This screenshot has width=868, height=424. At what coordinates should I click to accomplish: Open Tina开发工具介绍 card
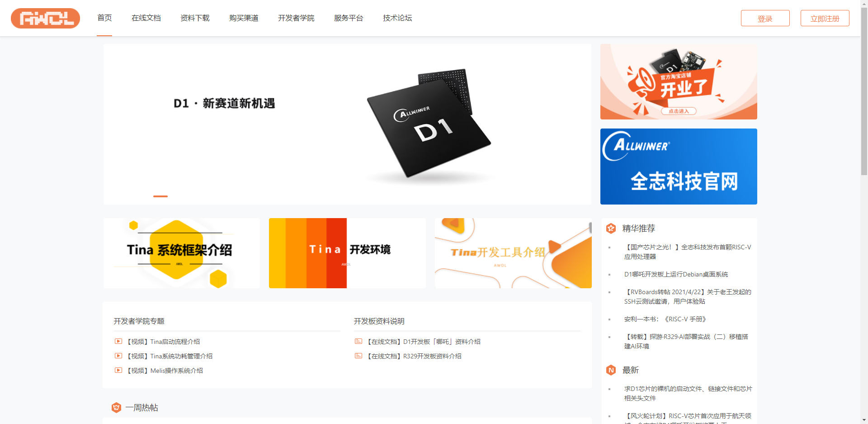(x=513, y=253)
